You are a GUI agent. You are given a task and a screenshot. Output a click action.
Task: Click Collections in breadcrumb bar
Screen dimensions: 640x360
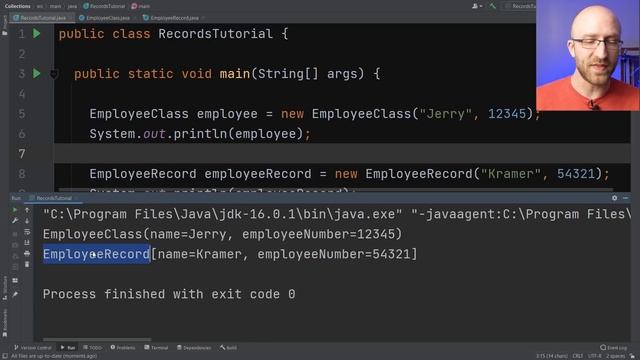click(x=18, y=6)
